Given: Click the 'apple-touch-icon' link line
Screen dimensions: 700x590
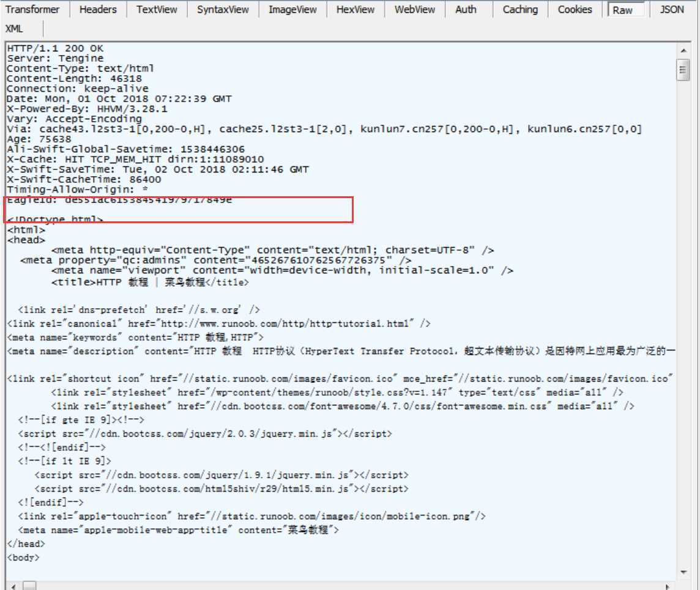Looking at the screenshot, I should 251,517.
